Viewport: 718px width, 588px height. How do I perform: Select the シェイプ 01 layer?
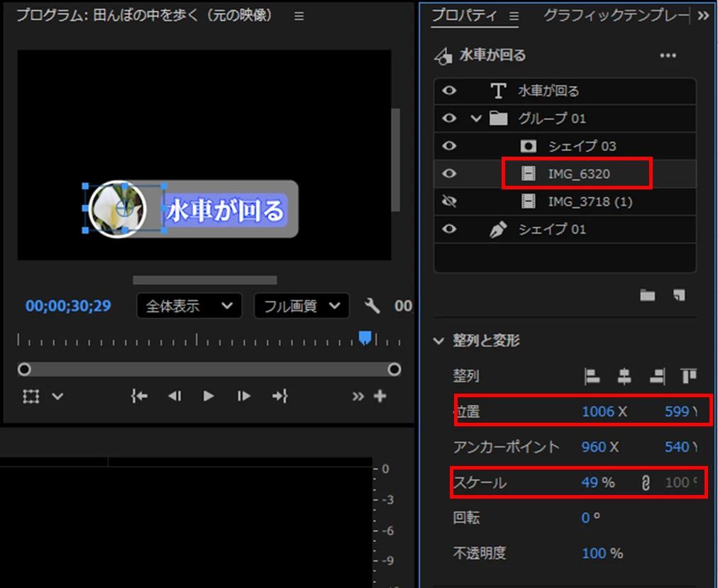click(565, 229)
